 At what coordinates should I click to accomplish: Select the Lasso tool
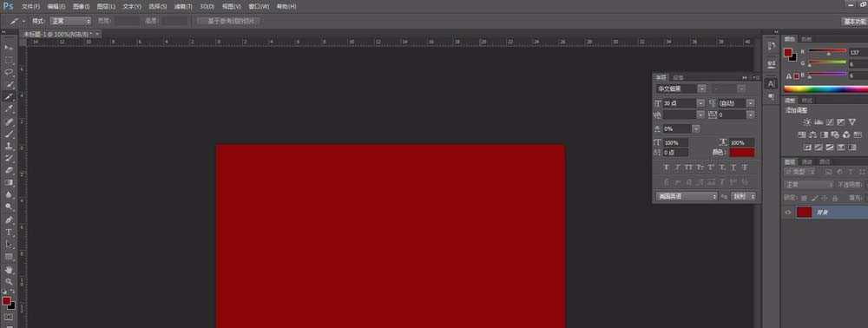(x=9, y=72)
